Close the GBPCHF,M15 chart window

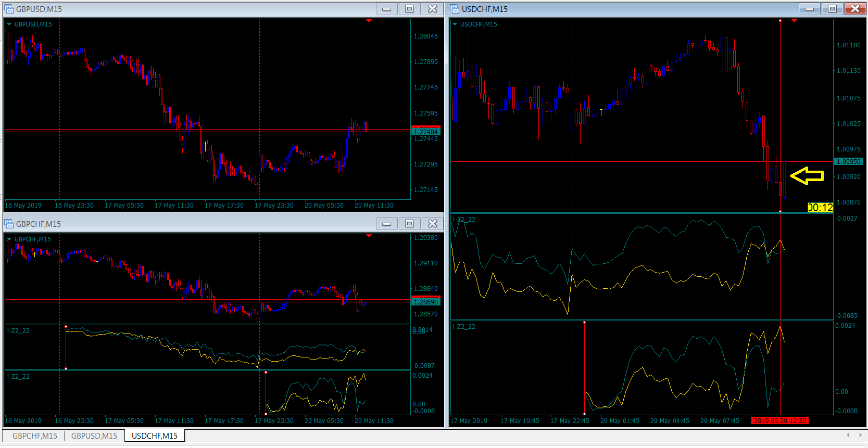(432, 224)
